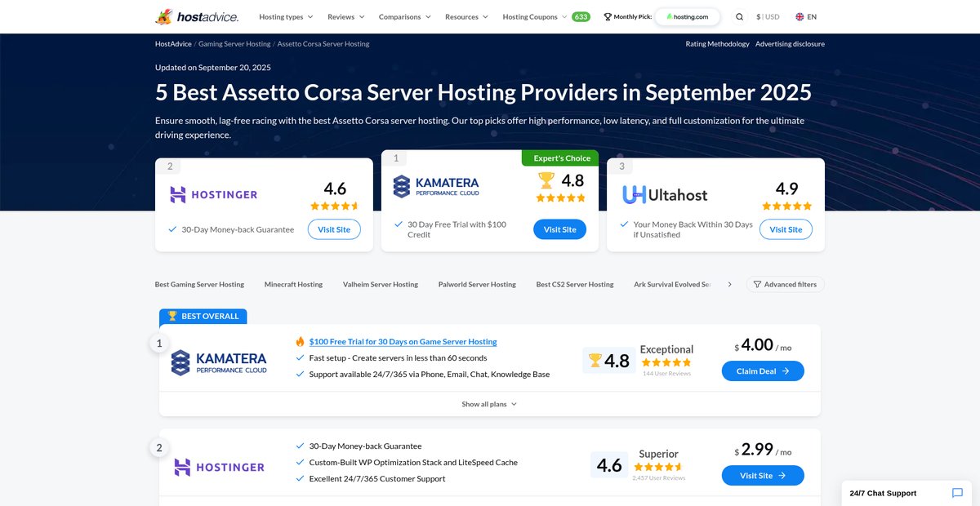Select the Palworld Server Hosting tab
The height and width of the screenshot is (506, 980).
(477, 284)
